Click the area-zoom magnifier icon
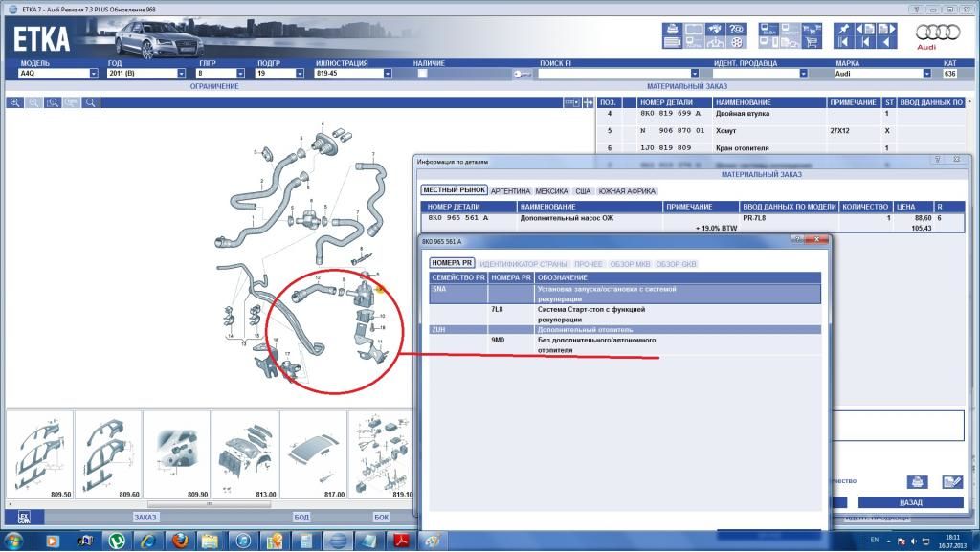 tap(53, 102)
